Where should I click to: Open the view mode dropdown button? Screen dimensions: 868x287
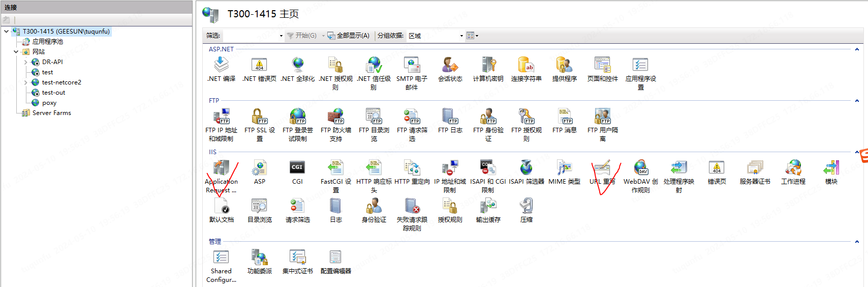click(472, 36)
